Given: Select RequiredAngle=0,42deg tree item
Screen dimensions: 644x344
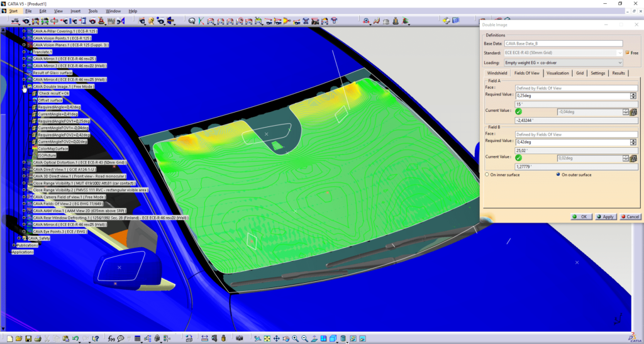Looking at the screenshot, I should (58, 107).
